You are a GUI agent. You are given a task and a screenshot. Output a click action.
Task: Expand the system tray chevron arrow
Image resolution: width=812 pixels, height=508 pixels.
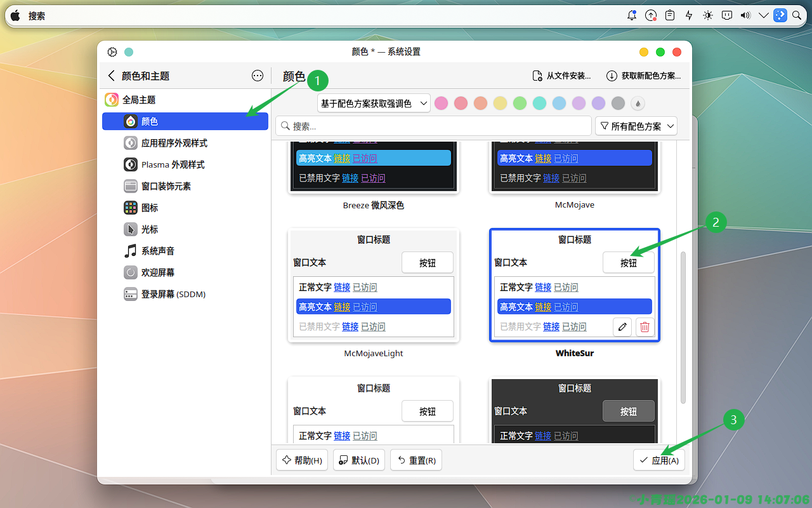(x=763, y=16)
